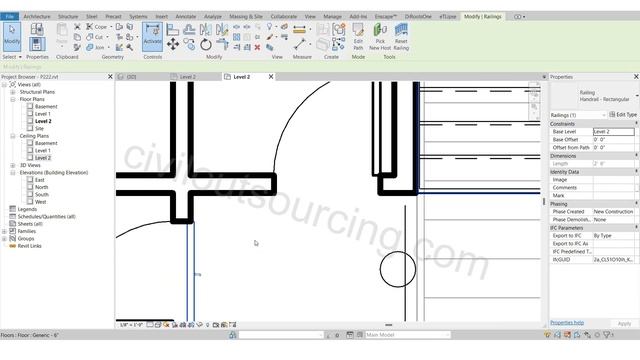This screenshot has width=640, height=360.
Task: Open the Site floor plan
Action: pyautogui.click(x=39, y=129)
